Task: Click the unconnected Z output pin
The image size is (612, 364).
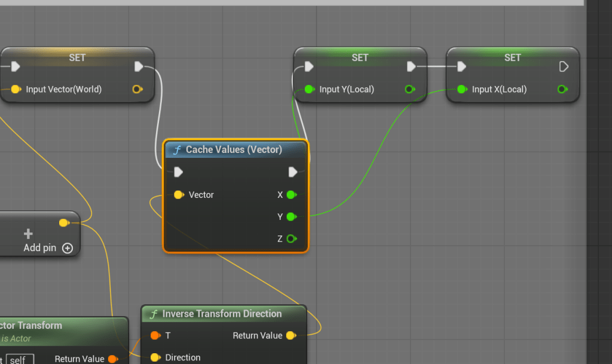Action: pyautogui.click(x=291, y=239)
